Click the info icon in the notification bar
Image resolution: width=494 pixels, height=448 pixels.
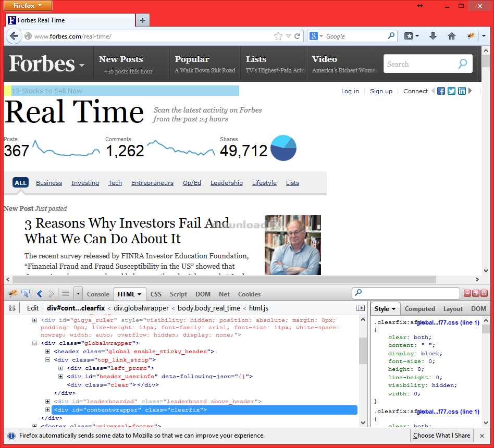coord(11,435)
